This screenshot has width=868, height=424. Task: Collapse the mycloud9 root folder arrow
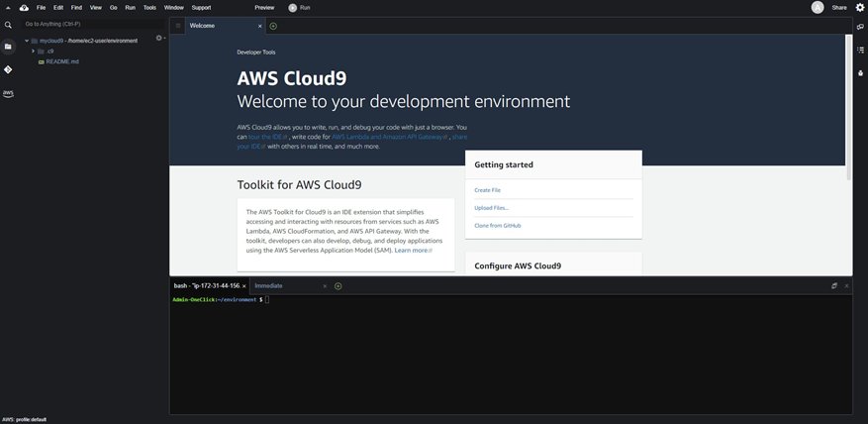27,41
